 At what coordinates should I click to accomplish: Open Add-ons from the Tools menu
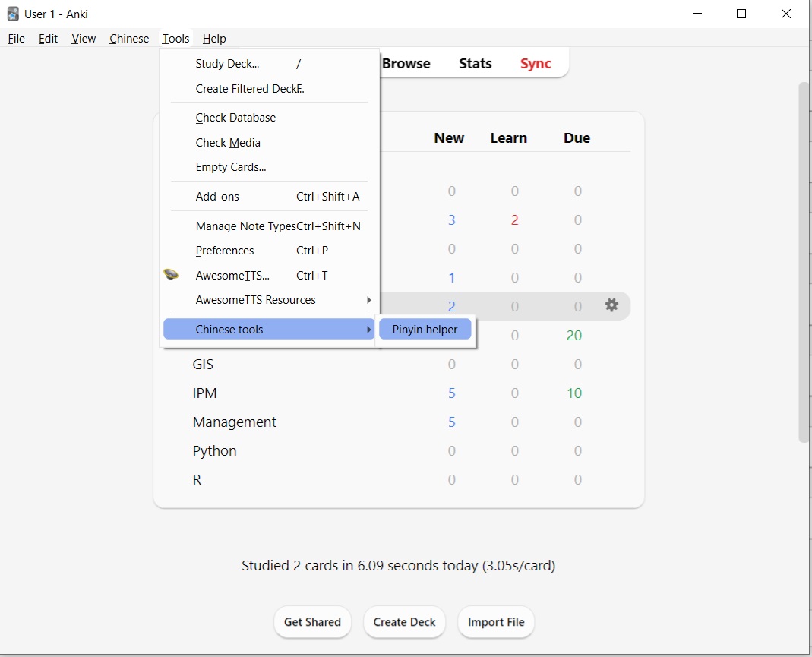[270, 197]
